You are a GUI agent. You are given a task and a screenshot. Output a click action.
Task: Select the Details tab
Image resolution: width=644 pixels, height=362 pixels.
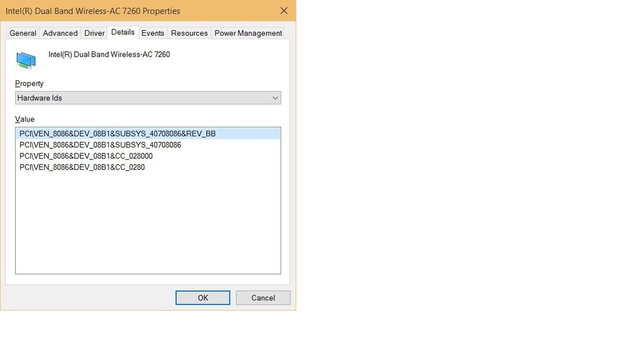click(x=123, y=33)
